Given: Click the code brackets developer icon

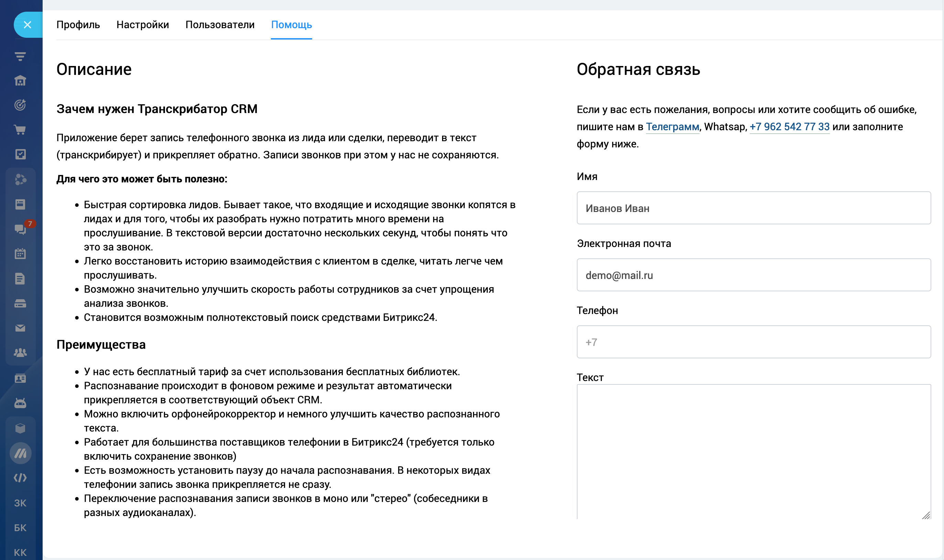Looking at the screenshot, I should tap(20, 478).
